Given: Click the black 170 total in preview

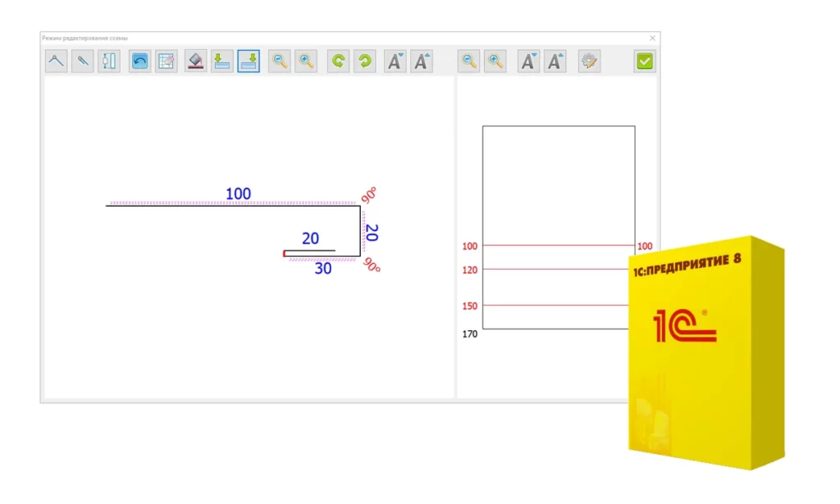Looking at the screenshot, I should point(470,334).
